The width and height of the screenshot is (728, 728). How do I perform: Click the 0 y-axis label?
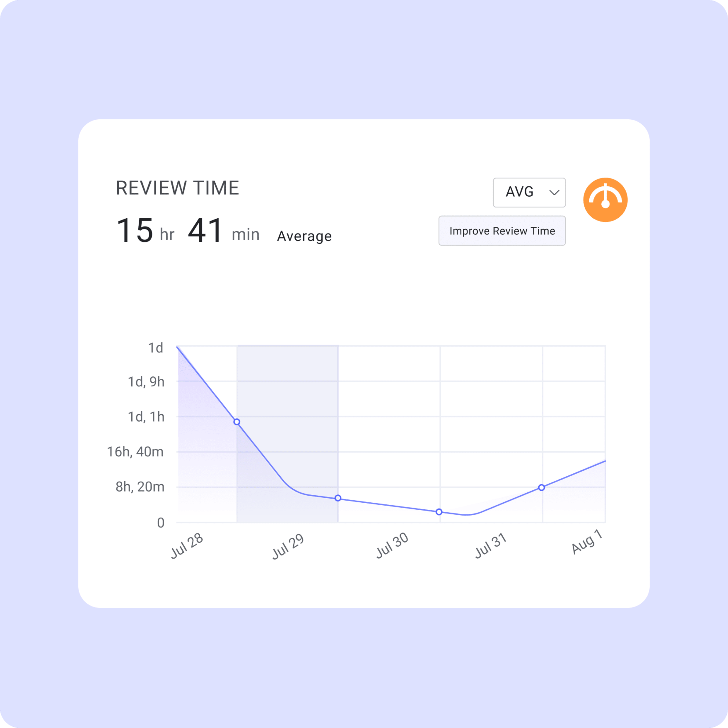[161, 523]
